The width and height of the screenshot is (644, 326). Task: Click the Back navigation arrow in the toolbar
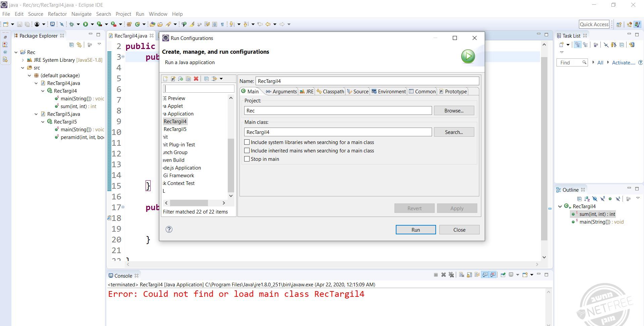click(268, 24)
